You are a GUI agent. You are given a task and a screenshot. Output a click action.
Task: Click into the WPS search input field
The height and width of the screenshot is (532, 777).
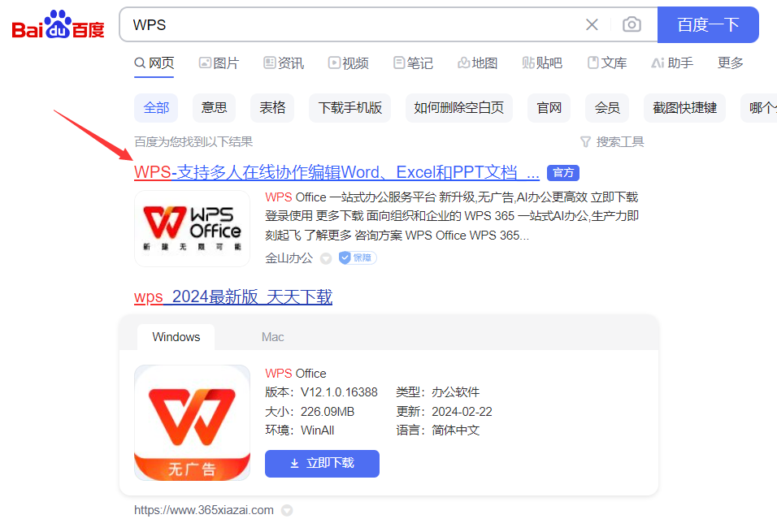349,25
